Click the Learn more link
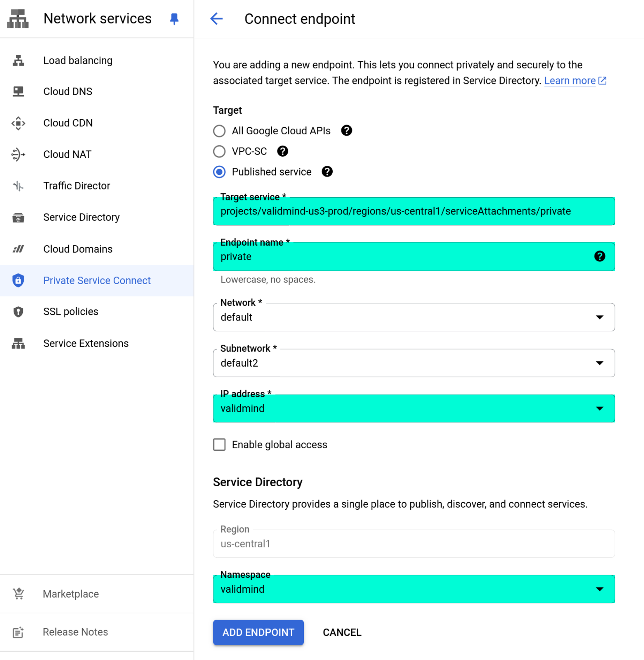The height and width of the screenshot is (660, 644). [x=570, y=81]
